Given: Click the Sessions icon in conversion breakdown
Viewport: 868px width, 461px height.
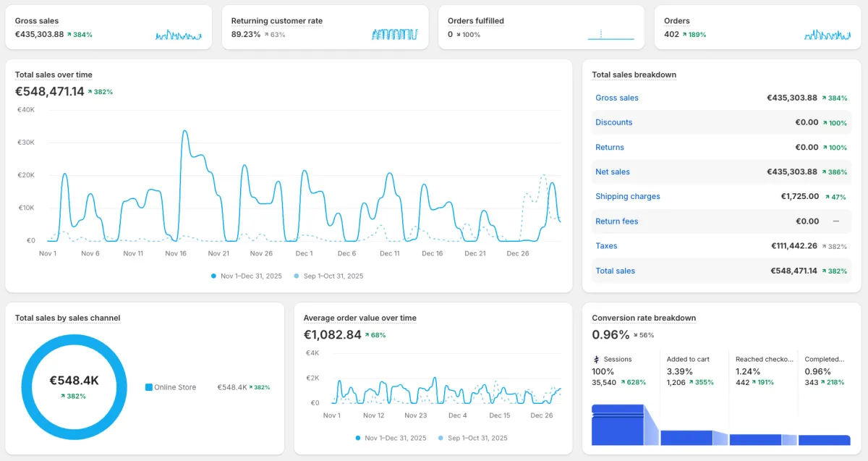Looking at the screenshot, I should point(597,359).
